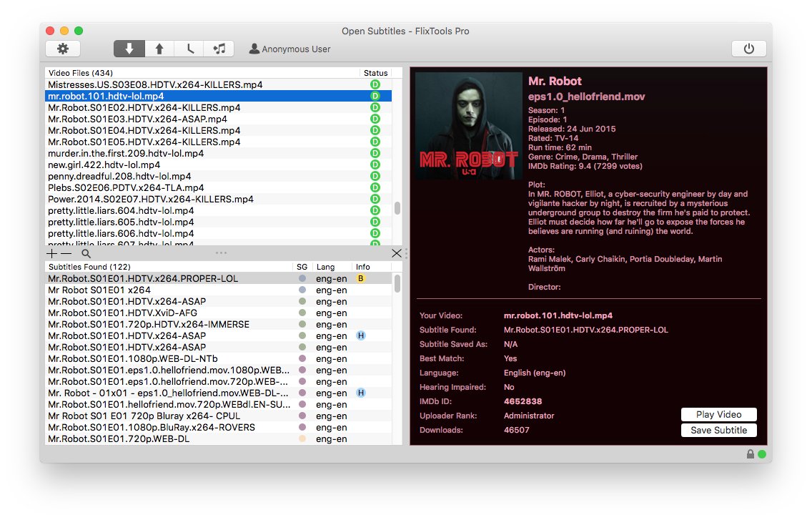
Task: Click H badge on Mr.Robot.S01E01.HDTV.x264-ASAP row
Action: 361,335
